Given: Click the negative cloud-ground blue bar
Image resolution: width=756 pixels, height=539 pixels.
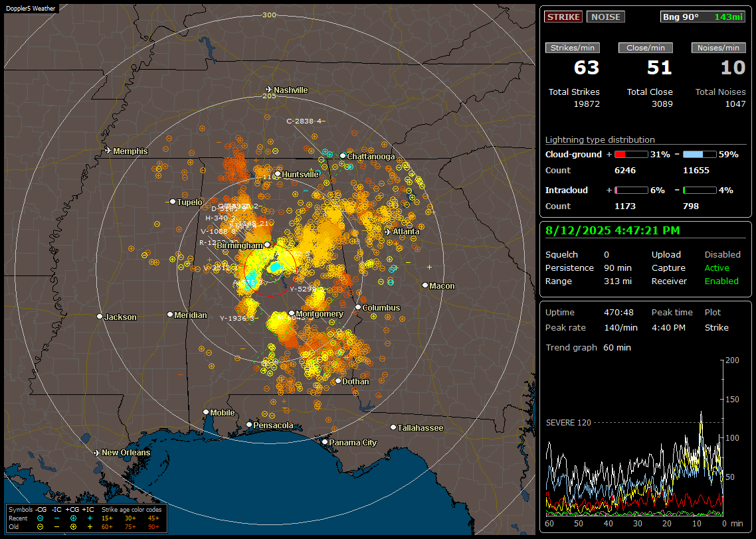Looking at the screenshot, I should (700, 155).
